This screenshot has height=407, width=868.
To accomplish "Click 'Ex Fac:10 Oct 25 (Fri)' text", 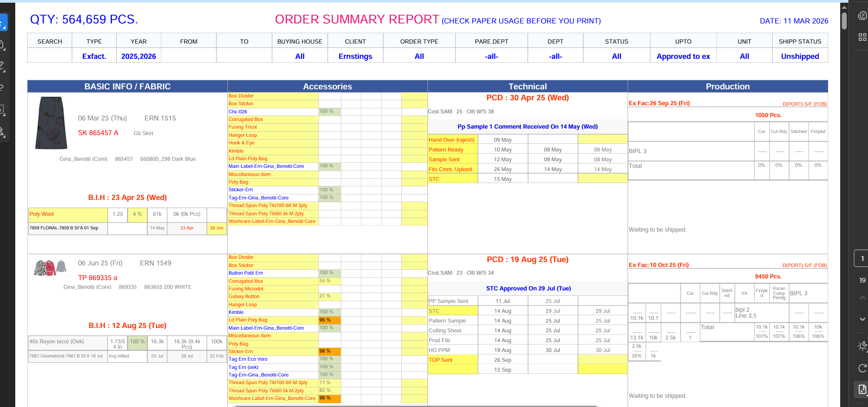I will (x=659, y=265).
